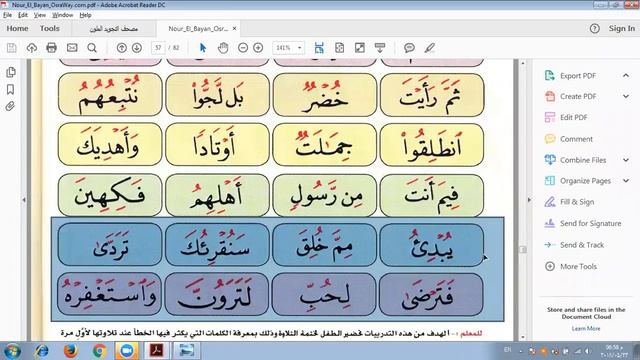Open the File menu
The image size is (640, 360).
7,15
